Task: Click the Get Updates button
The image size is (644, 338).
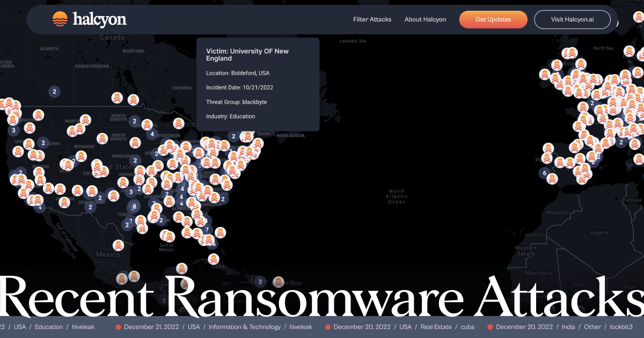Action: tap(493, 19)
